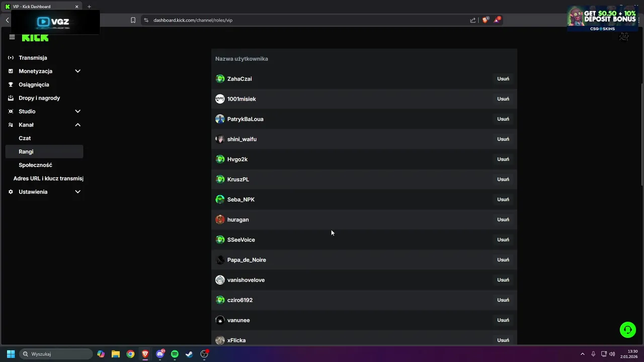Open a new browser tab

coord(89,7)
